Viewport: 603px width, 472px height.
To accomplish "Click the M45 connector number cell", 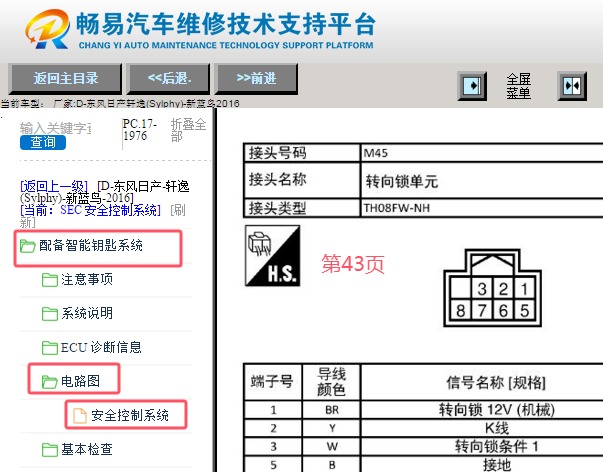I will 481,153.
